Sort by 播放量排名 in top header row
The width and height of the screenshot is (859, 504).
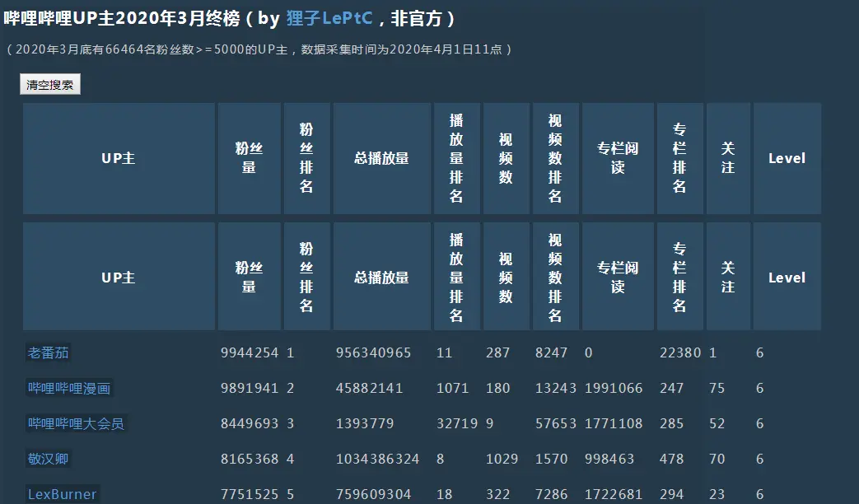pos(457,158)
